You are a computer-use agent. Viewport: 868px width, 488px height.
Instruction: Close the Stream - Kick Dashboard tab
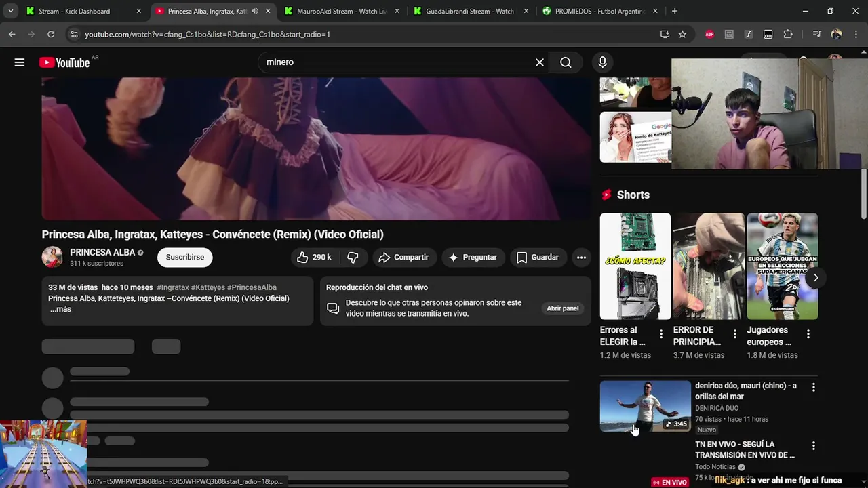click(139, 12)
